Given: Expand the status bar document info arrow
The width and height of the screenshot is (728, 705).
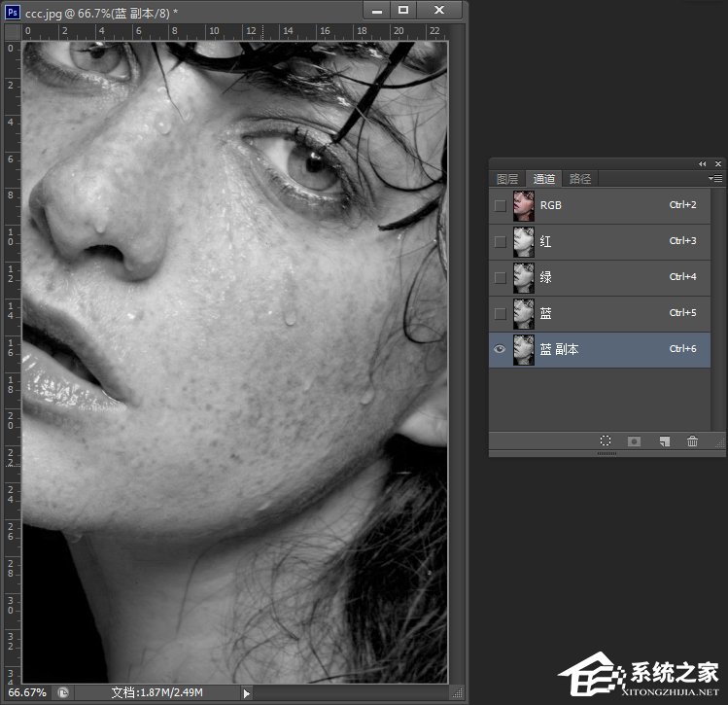Looking at the screenshot, I should click(x=246, y=693).
